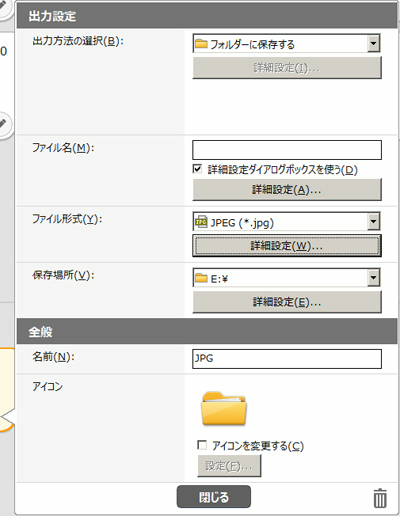This screenshot has height=516, width=400.
Task: Toggle 詳細設定ダイアログボックスを使う checkbox
Action: [x=197, y=169]
